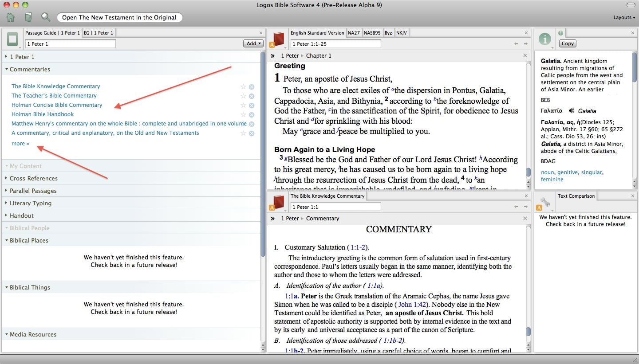Screen dimensions: 639x364
Task: Click the Information panel scrollbar
Action: pyautogui.click(x=635, y=67)
